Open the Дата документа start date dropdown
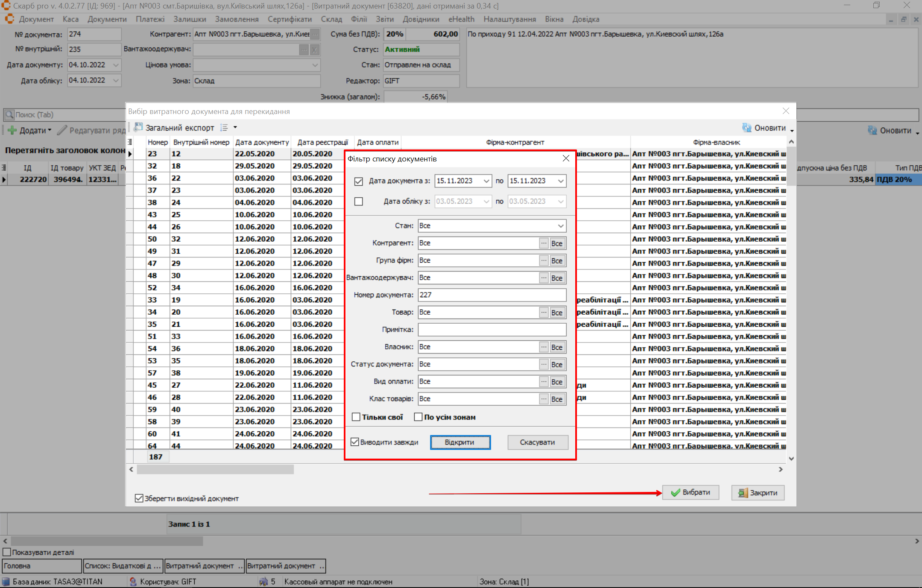This screenshot has height=588, width=922. click(486, 181)
